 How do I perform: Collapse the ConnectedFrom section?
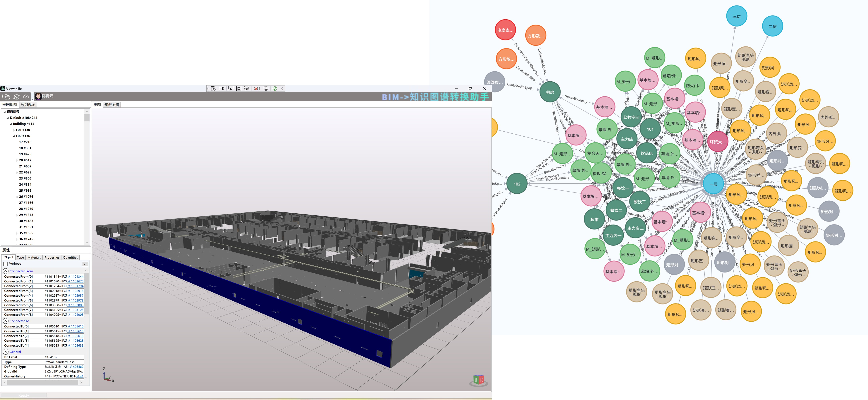(6, 271)
